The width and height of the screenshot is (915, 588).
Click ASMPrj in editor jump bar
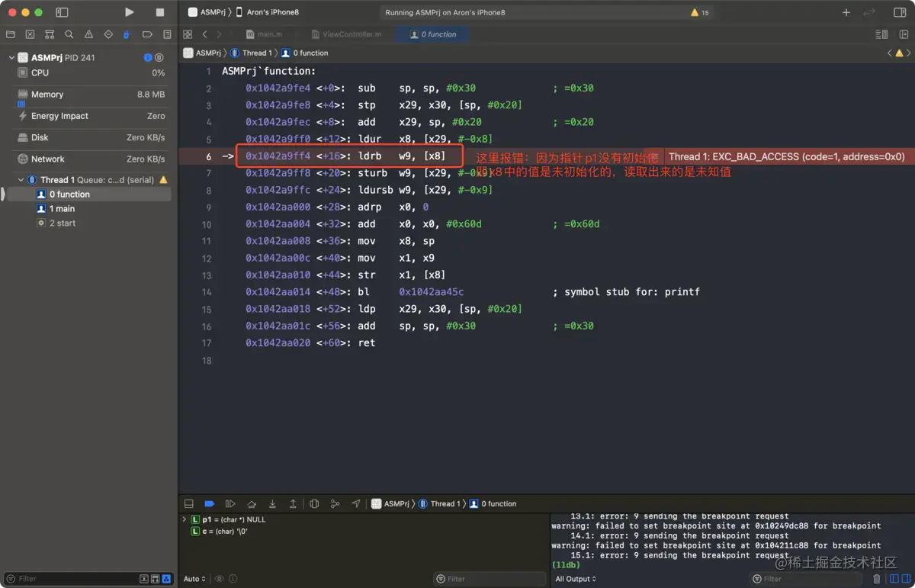pos(202,53)
